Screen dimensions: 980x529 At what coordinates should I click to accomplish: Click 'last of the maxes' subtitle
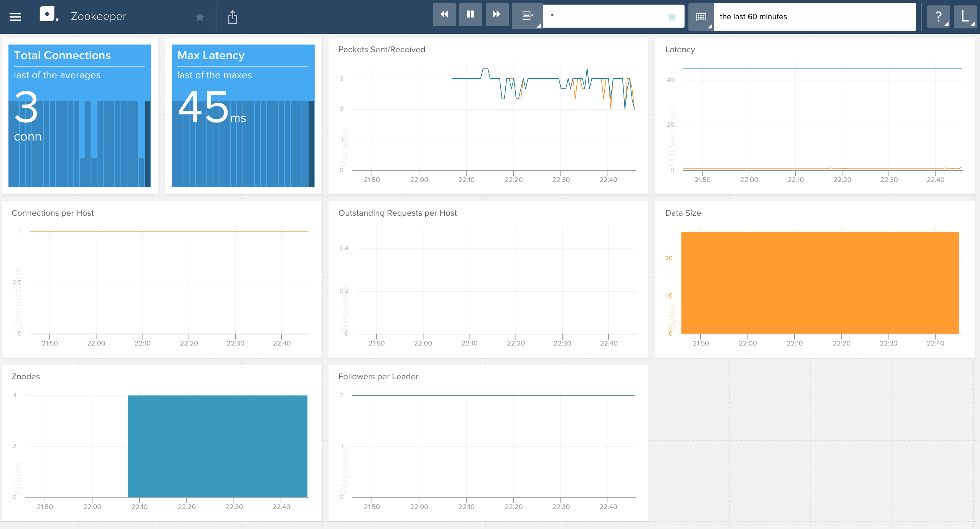click(214, 75)
